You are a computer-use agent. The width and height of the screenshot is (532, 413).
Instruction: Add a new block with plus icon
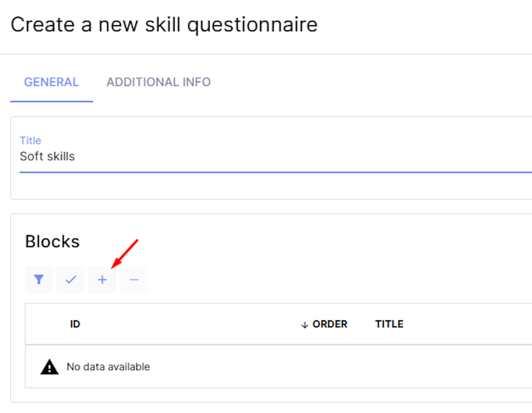coord(102,279)
